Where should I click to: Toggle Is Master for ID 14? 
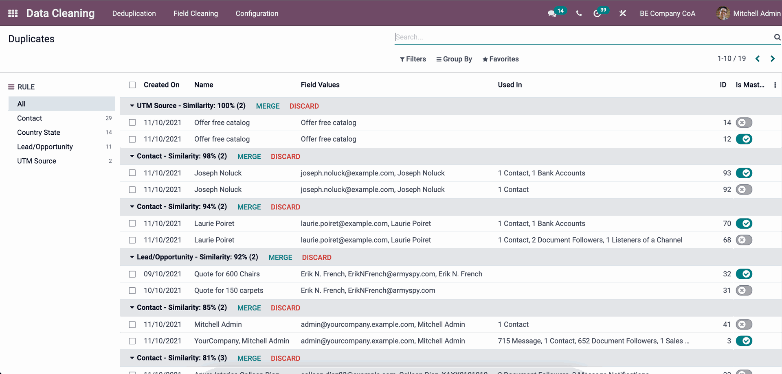[x=744, y=123]
